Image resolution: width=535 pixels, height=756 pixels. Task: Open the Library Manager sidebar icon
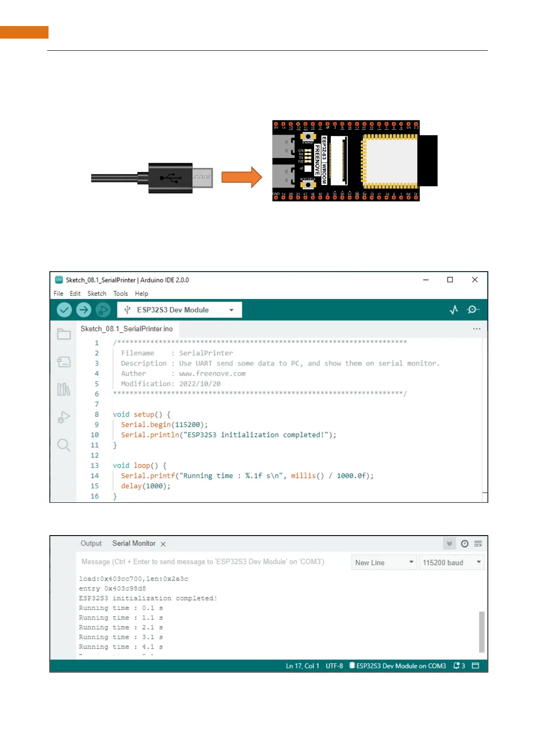(x=64, y=389)
